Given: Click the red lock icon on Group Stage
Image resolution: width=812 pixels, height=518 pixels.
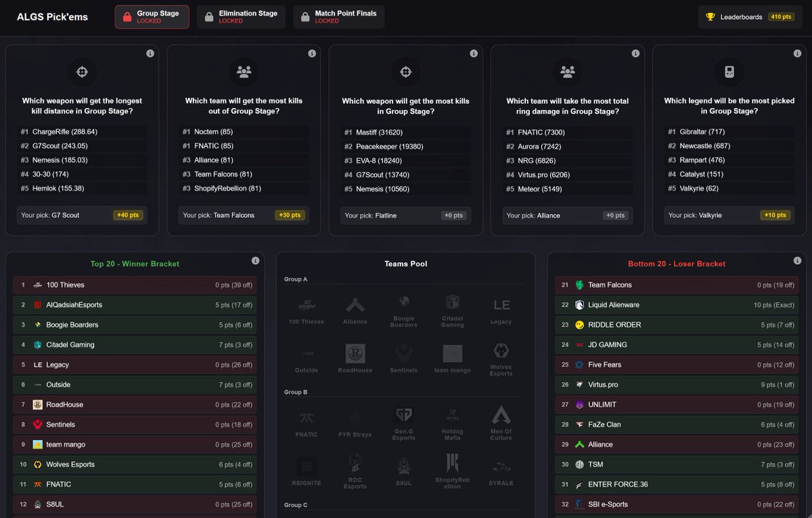Looking at the screenshot, I should 127,17.
